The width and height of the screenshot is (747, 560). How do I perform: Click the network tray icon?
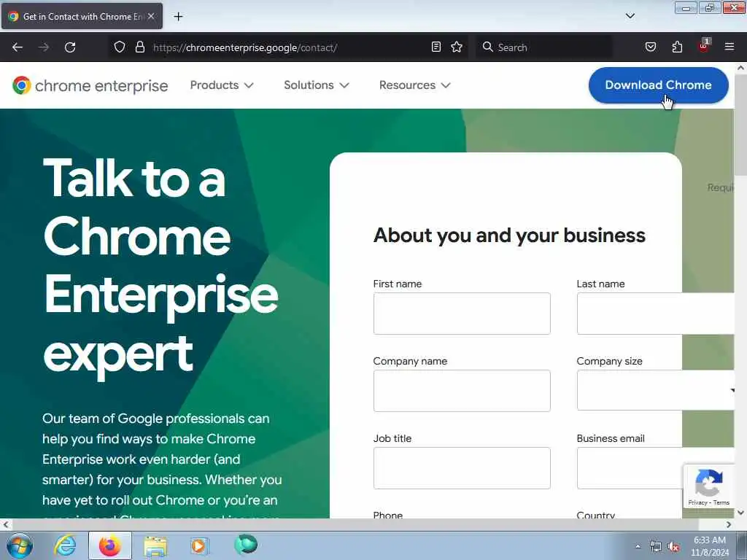click(x=656, y=547)
